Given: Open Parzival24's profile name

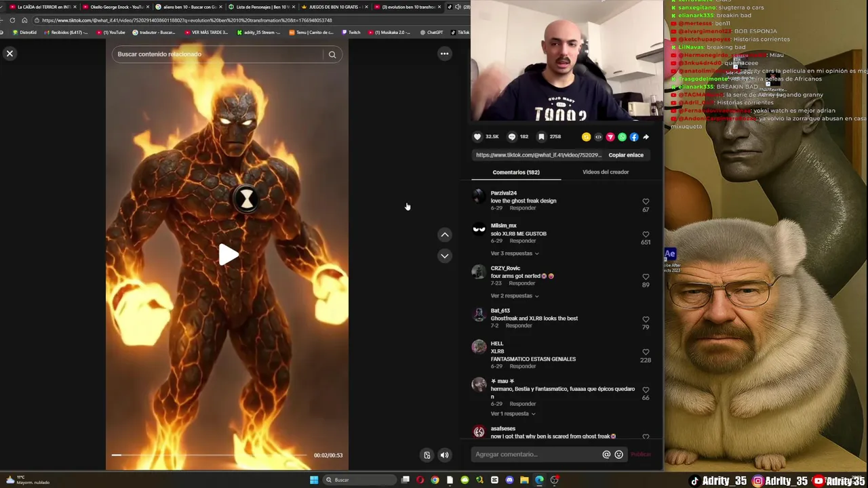Looking at the screenshot, I should click(504, 193).
